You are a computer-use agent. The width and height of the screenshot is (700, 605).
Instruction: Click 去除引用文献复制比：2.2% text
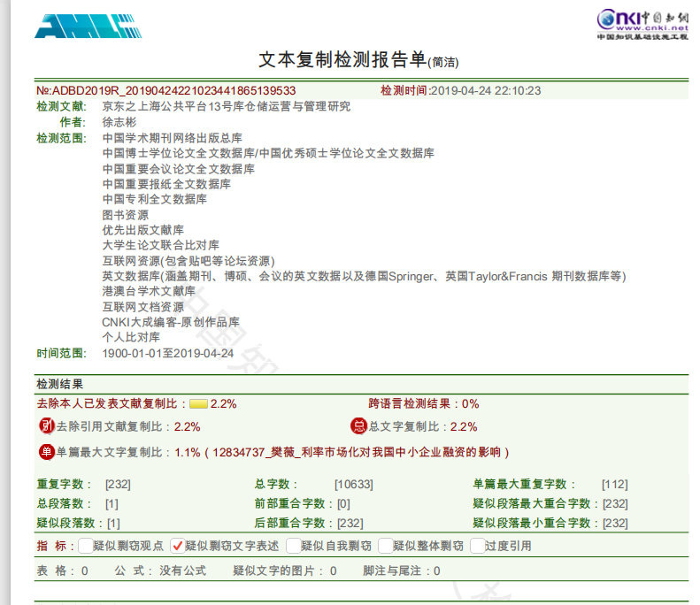(128, 426)
